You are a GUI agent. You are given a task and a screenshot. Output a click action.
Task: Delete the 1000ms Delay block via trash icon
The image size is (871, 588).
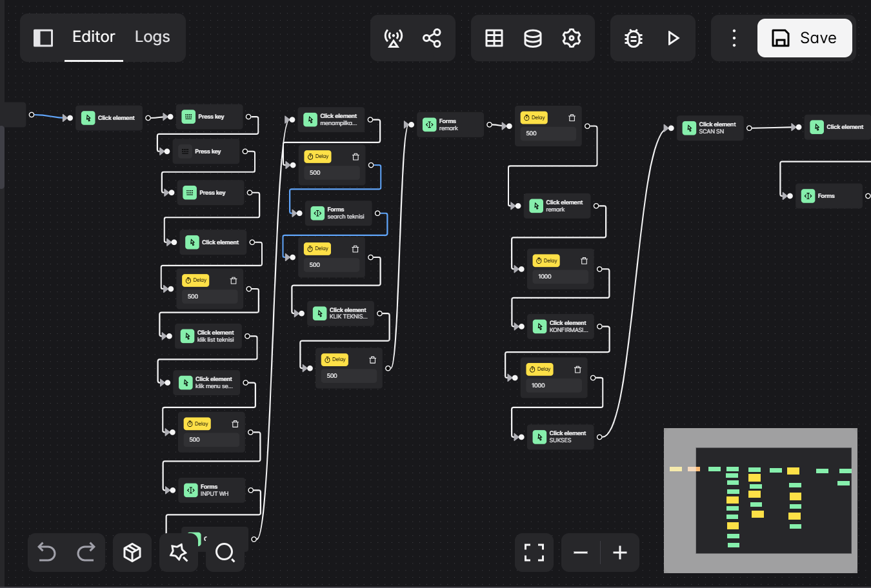(x=584, y=260)
